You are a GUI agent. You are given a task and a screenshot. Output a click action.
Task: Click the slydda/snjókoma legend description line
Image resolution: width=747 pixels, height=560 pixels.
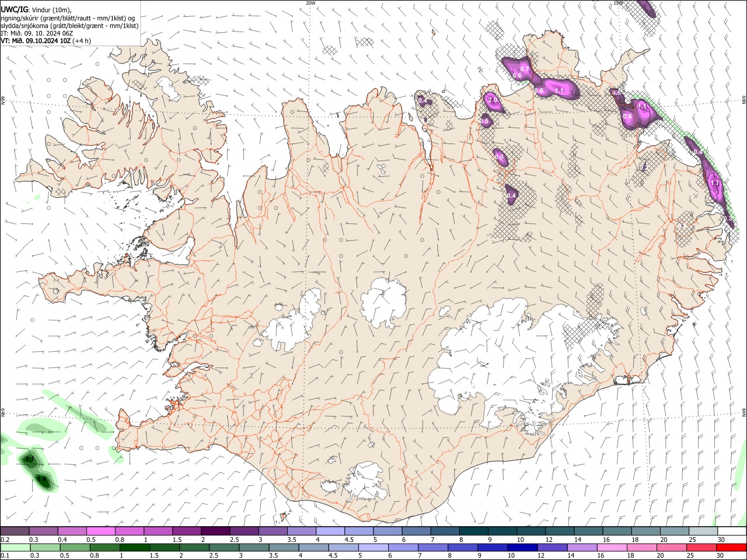(69, 26)
